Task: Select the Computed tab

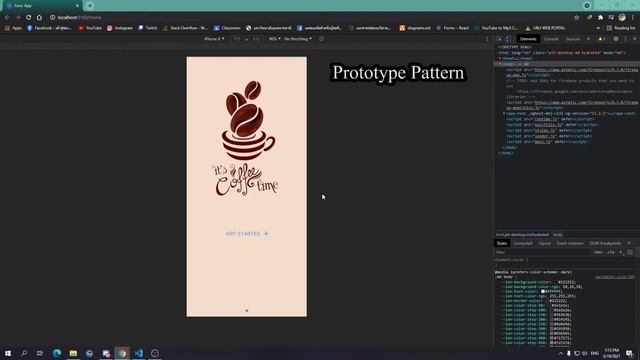Action: click(x=523, y=243)
